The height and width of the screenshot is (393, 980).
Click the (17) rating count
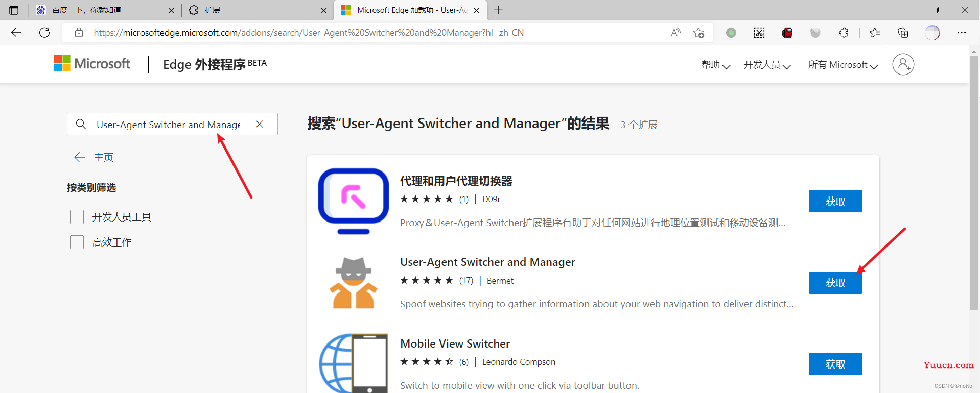coord(466,280)
